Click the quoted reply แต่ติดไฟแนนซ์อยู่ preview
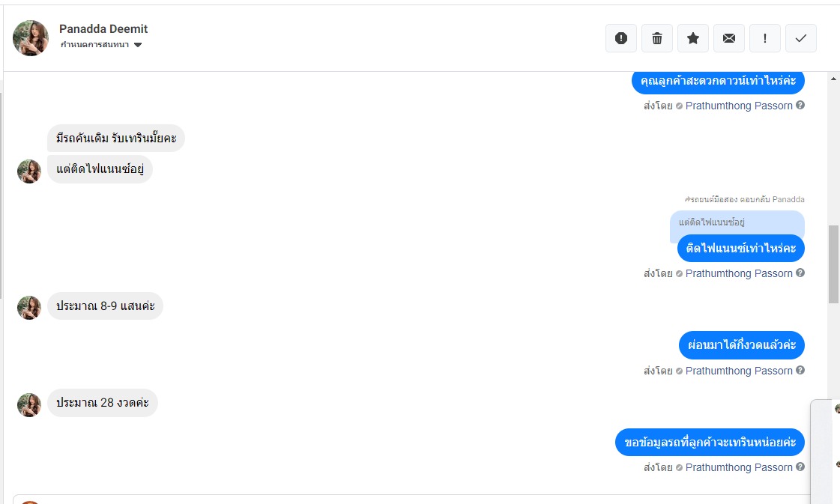Screen dimensions: 840x504 pos(737,222)
